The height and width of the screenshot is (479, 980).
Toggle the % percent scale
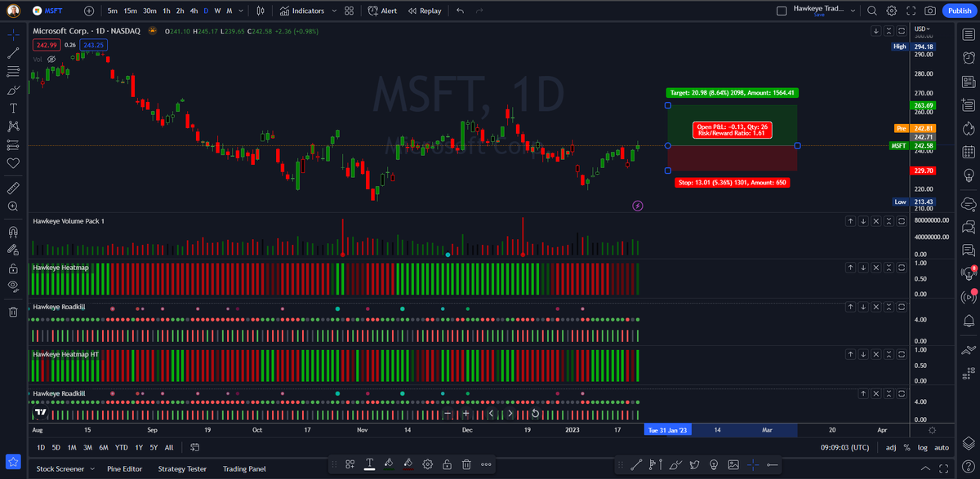tap(906, 447)
